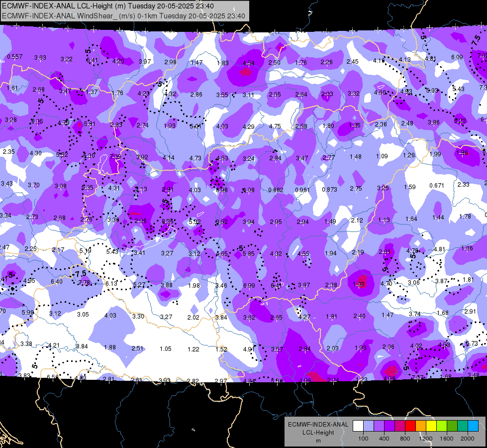Click the legend tick label "800"
The width and height of the screenshot is (487, 448).
(x=405, y=439)
